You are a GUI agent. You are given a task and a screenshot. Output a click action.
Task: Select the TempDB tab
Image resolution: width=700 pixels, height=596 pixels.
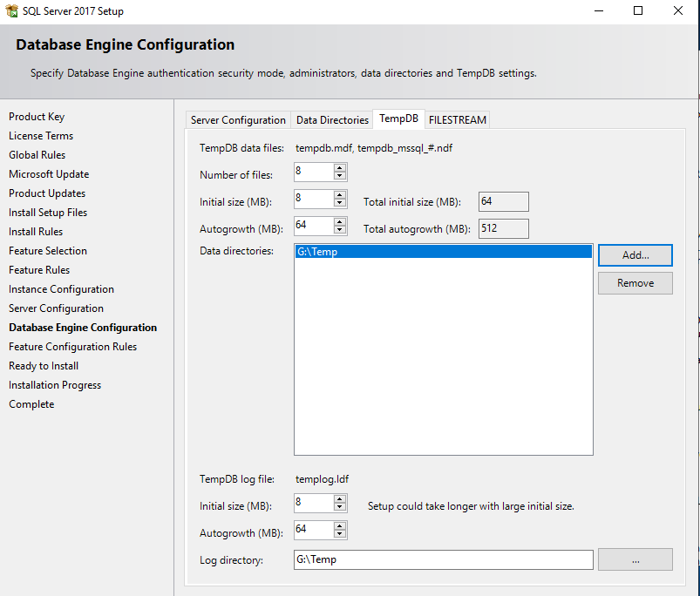398,119
